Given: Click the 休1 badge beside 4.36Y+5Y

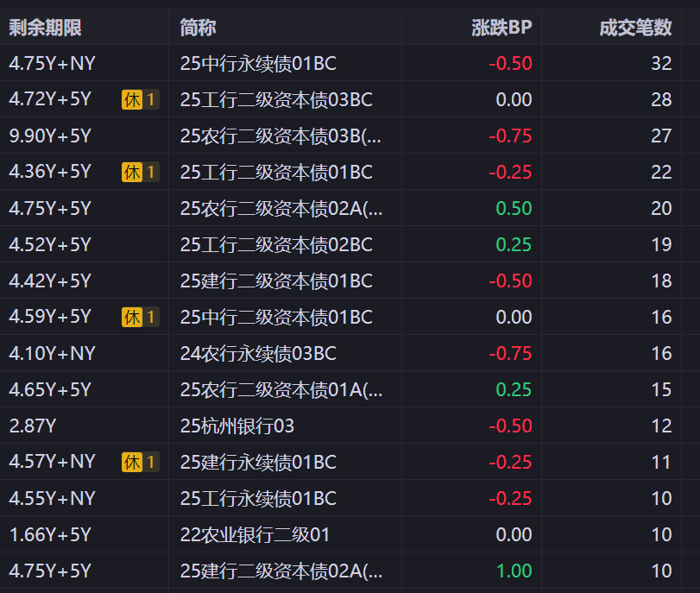Looking at the screenshot, I should pos(141,173).
